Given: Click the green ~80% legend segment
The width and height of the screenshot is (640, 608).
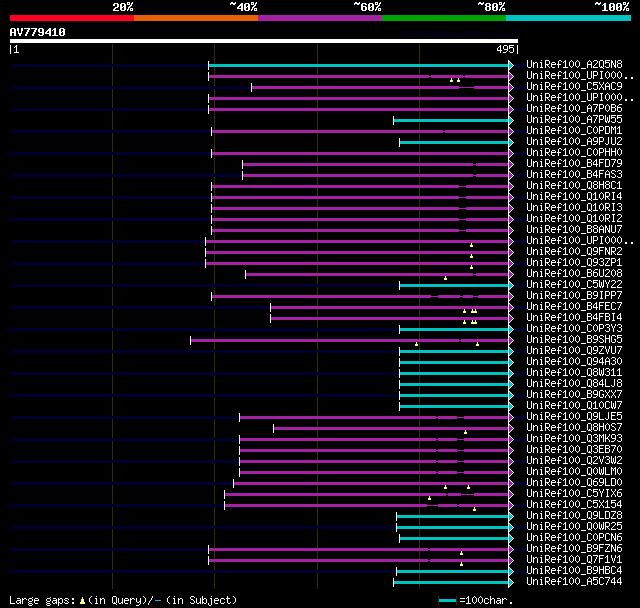Looking at the screenshot, I should click(x=444, y=18).
